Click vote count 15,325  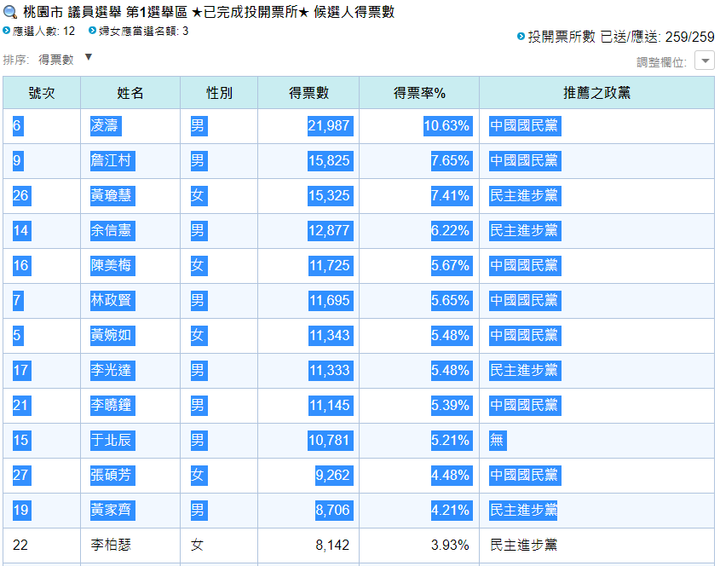pos(331,196)
